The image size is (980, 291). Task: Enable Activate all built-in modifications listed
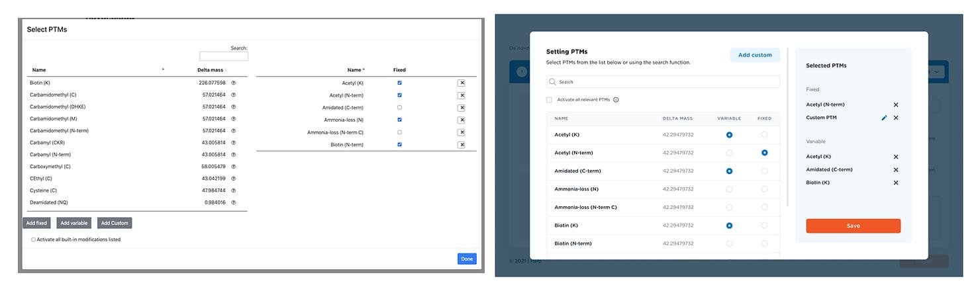(34, 239)
